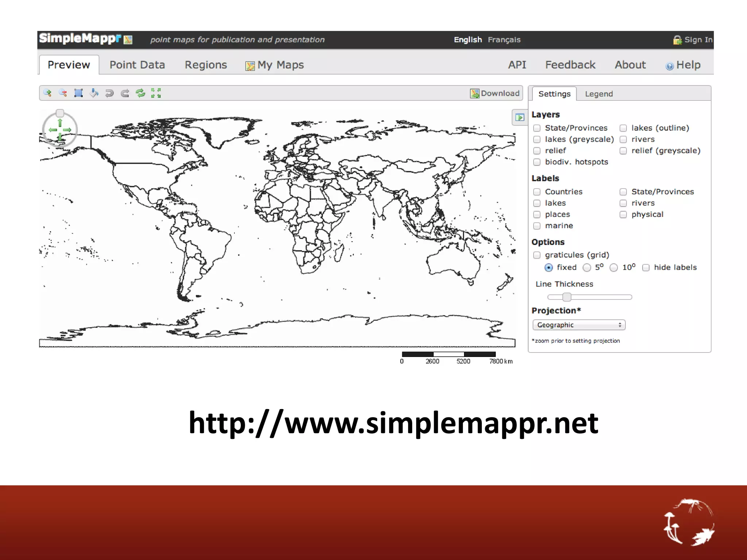Click the Help question mark icon
This screenshot has height=560, width=747.
pyautogui.click(x=670, y=66)
